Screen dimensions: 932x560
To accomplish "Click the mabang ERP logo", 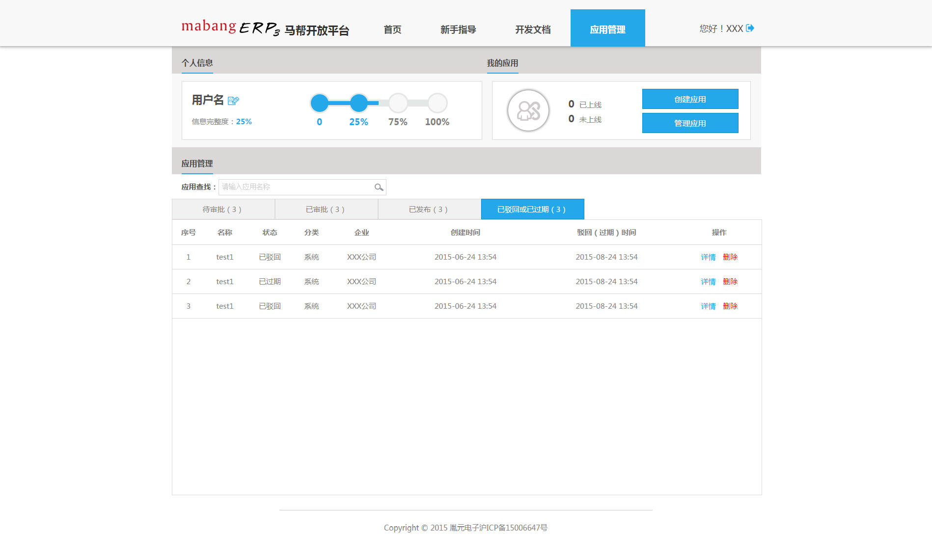I will 265,28.
